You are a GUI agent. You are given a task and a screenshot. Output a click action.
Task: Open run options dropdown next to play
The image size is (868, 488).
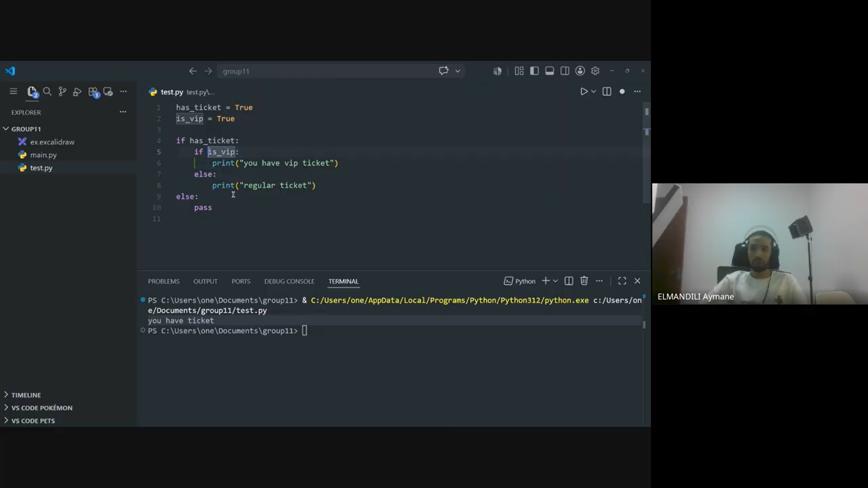[594, 92]
